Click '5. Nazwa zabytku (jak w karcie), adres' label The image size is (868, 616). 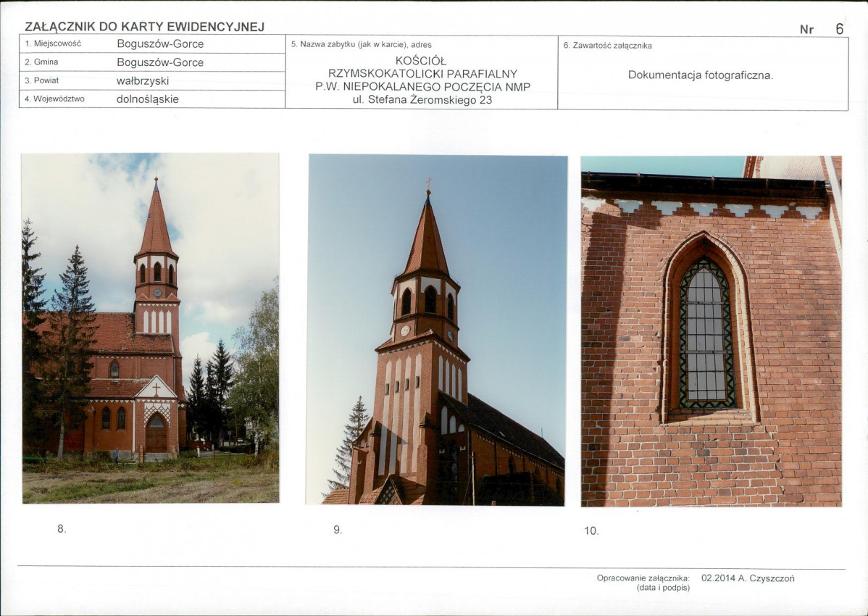point(361,45)
